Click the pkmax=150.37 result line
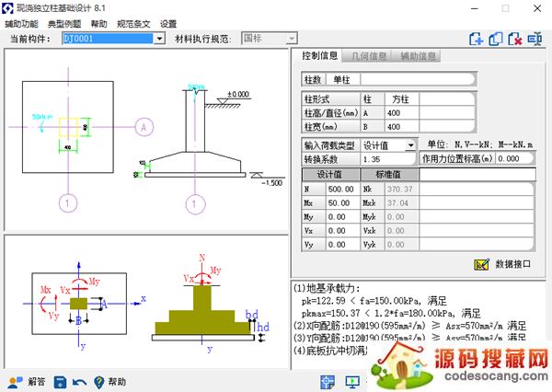This screenshot has height=392, width=552. 391,313
